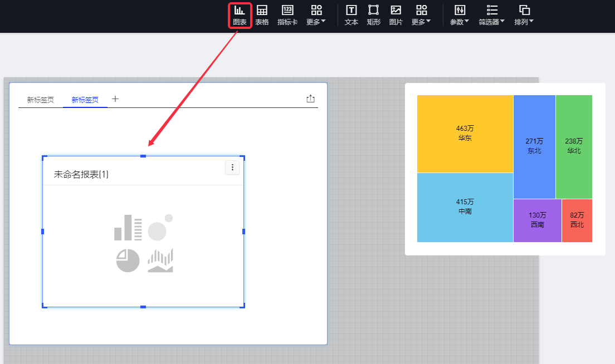Open the 参数 parameters dropdown

[x=460, y=15]
